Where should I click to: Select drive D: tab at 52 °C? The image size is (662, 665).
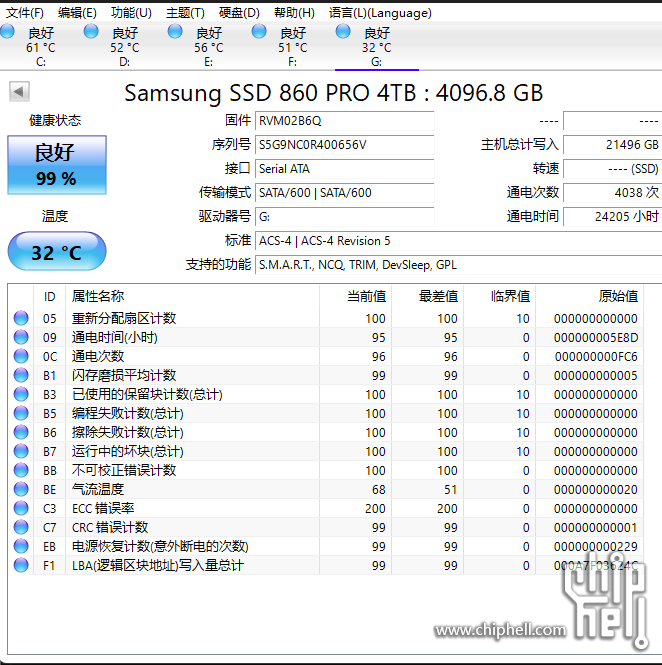coord(124,46)
